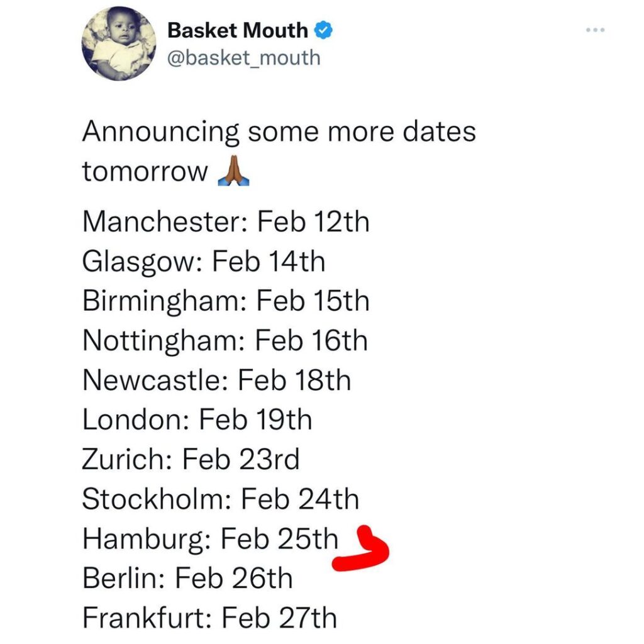Click the Hamburg: Feb 25th date

pos(210,539)
